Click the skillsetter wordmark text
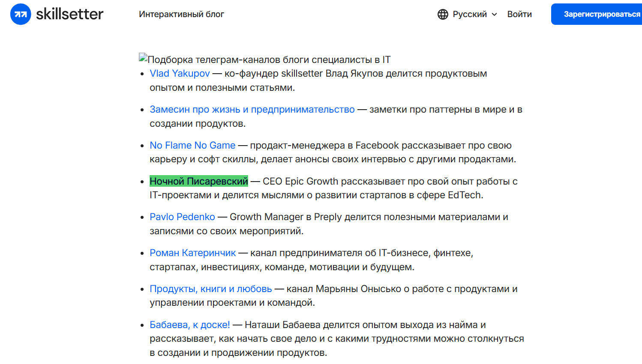Screen dimensions: 642x364 point(69,14)
